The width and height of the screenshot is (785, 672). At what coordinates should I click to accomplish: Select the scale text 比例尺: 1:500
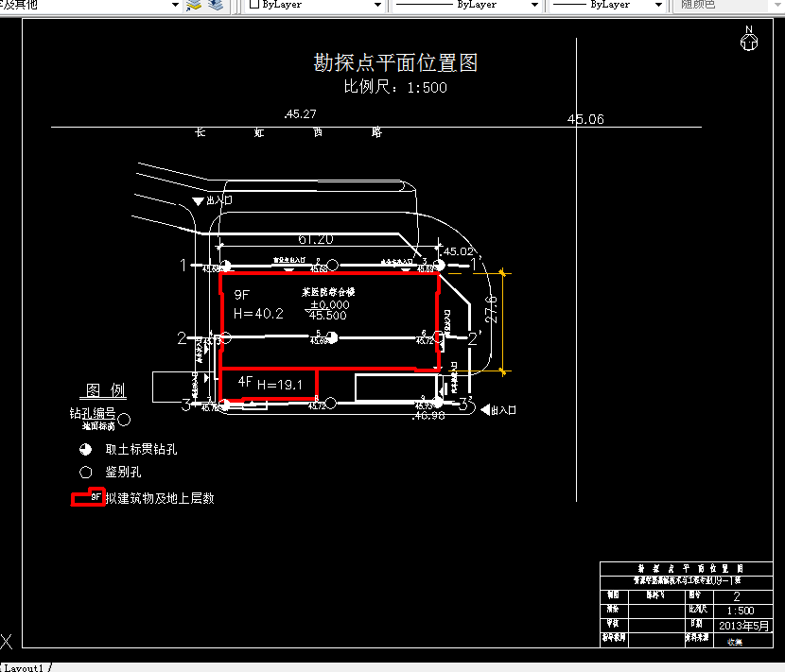(x=395, y=87)
